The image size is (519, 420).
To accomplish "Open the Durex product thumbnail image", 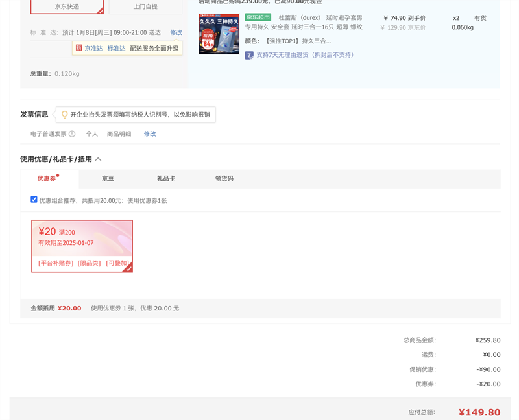I will [x=219, y=34].
